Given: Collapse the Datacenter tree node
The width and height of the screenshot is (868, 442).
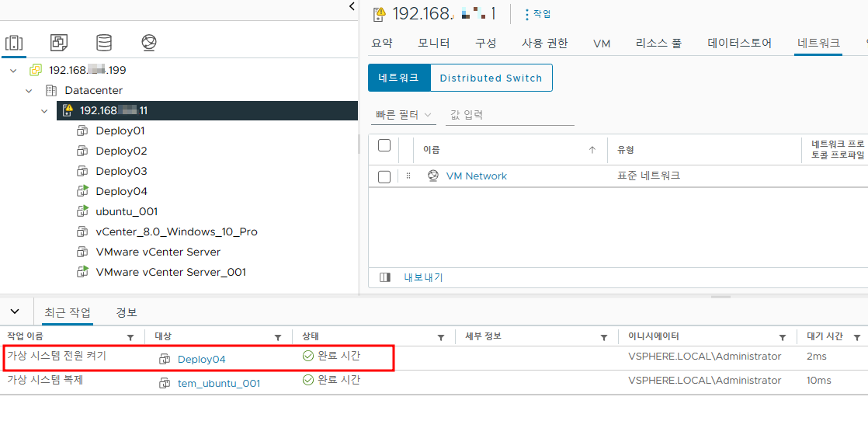Looking at the screenshot, I should [x=29, y=90].
